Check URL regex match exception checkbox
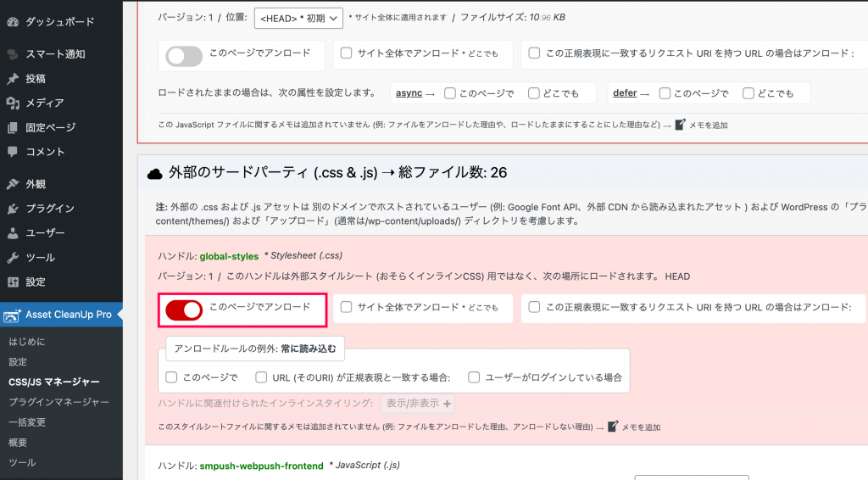 click(261, 377)
